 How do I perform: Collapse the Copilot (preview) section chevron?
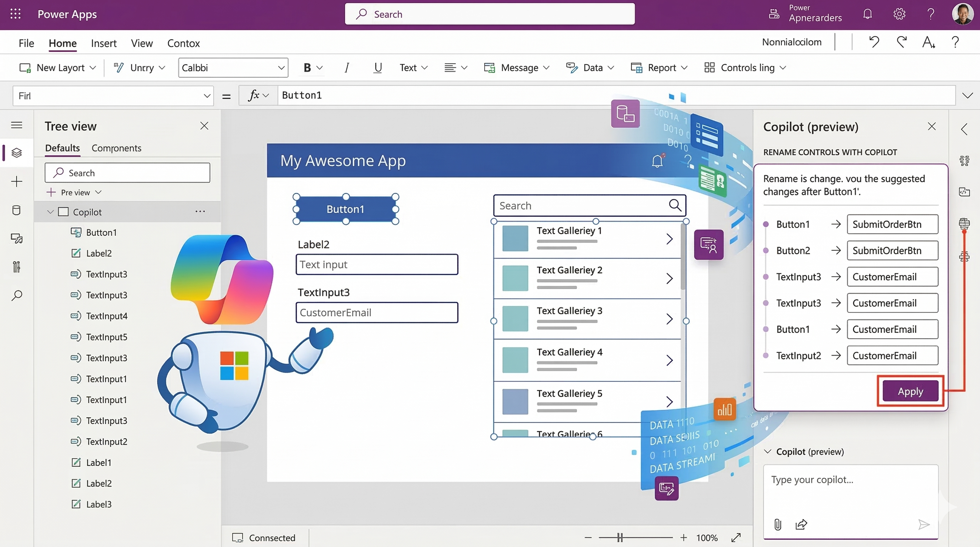tap(768, 452)
